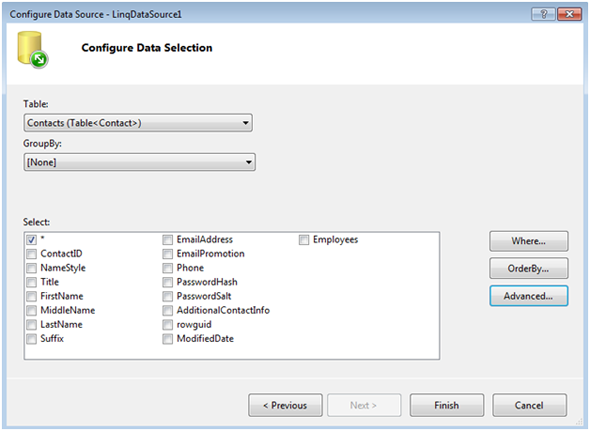590x431 pixels.
Task: Uncheck the asterisk select-all checkbox
Action: coord(31,240)
